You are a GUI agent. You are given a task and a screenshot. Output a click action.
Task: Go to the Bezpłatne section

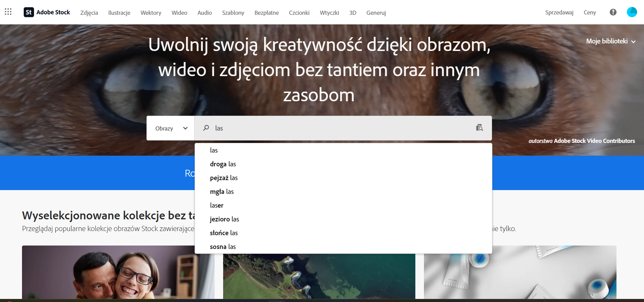point(266,13)
